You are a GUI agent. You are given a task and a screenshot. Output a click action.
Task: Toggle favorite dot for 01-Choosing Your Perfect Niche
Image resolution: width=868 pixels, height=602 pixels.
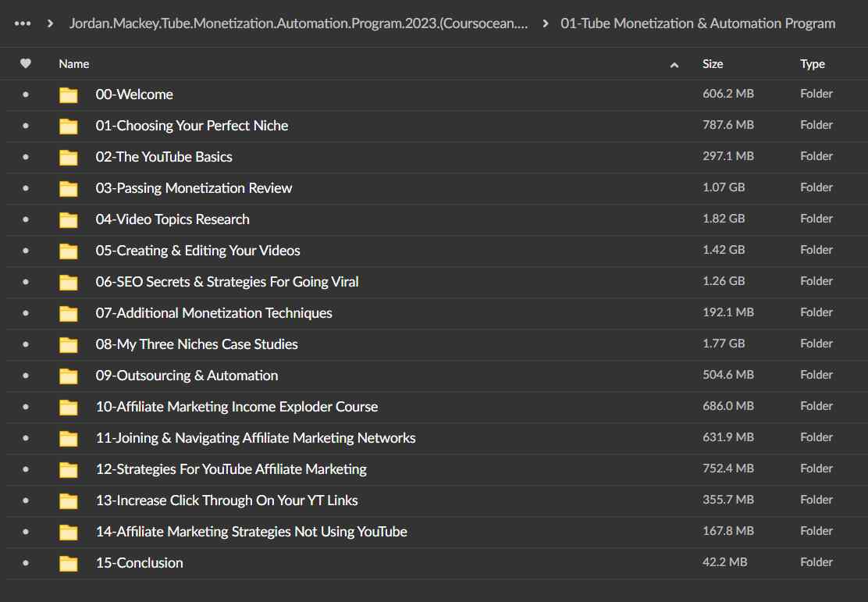[26, 126]
